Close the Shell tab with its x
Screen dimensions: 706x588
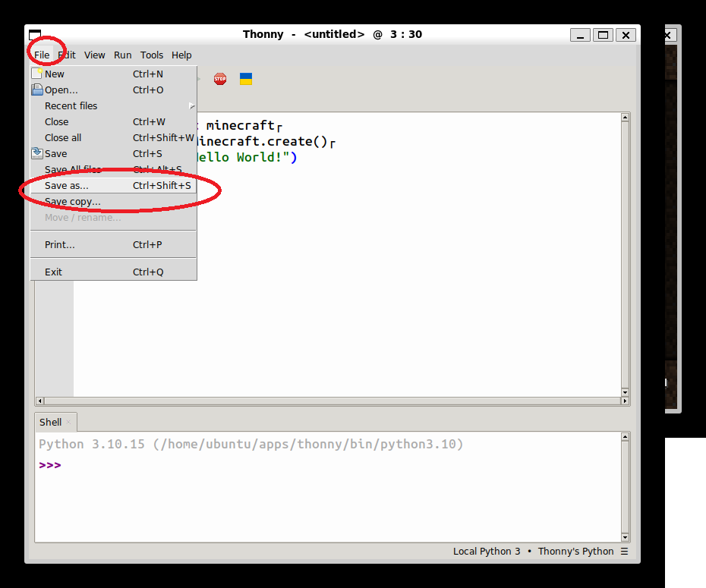pos(68,422)
